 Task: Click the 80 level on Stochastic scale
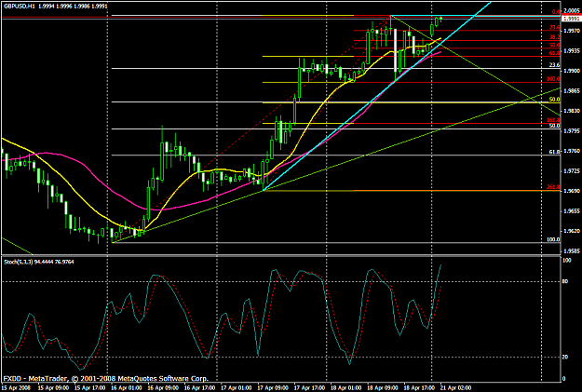tap(565, 282)
